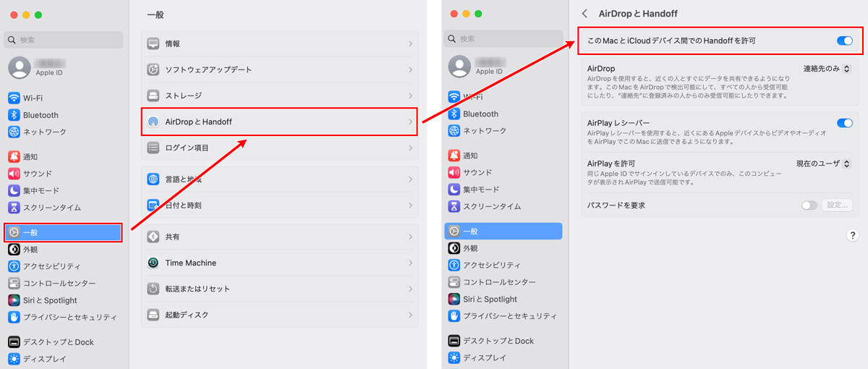Click 日付と時刻 calendar icon in 一般 pane
Image resolution: width=868 pixels, height=369 pixels.
click(153, 205)
